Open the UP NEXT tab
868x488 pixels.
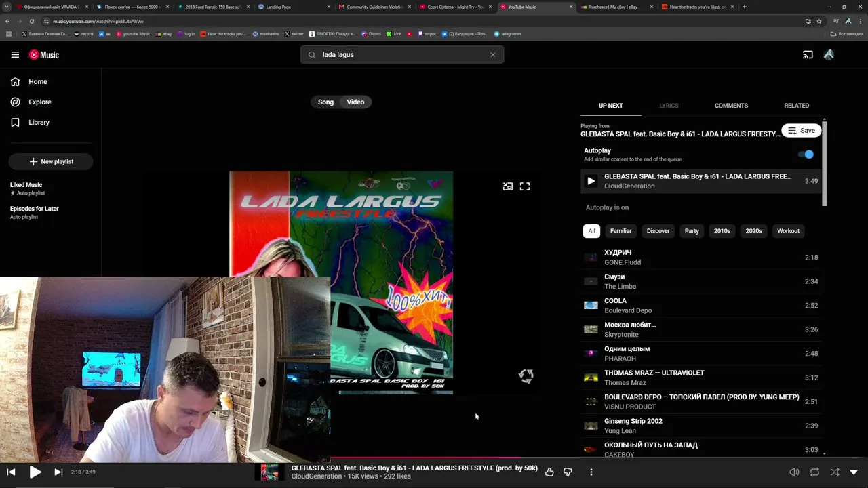[610, 106]
